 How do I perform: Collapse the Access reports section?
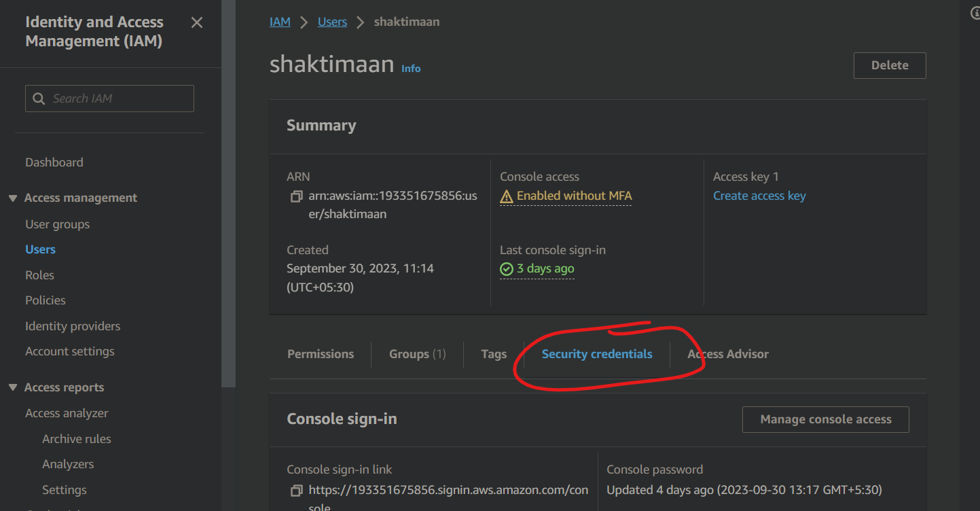(13, 388)
